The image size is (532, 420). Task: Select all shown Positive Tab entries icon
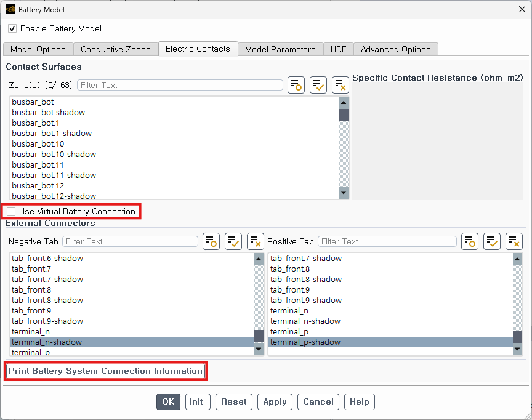[492, 241]
